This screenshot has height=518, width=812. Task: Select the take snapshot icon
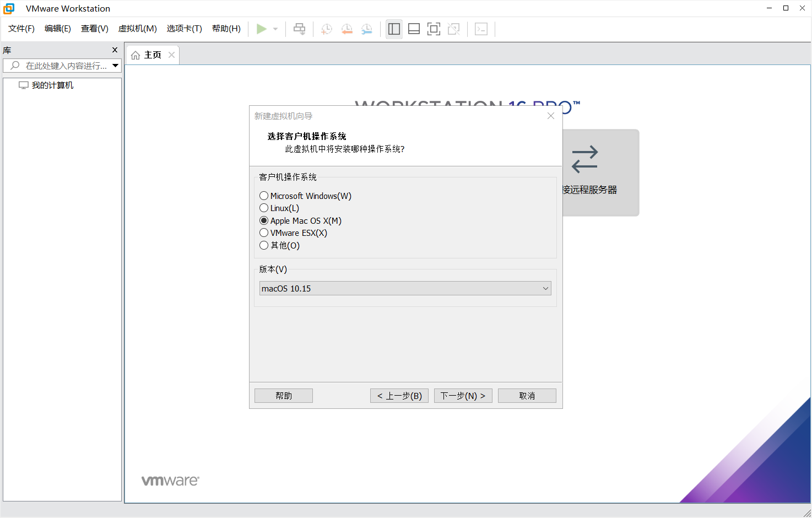[326, 29]
